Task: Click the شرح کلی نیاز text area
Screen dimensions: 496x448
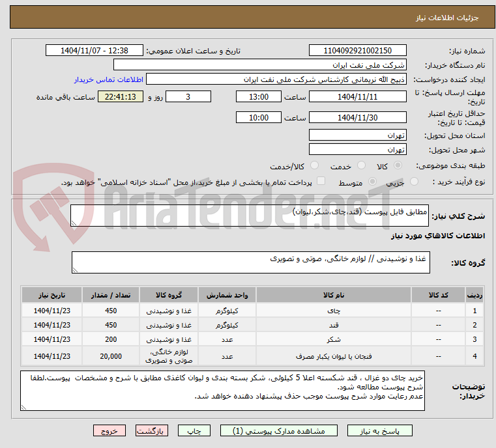Action: 249,216
